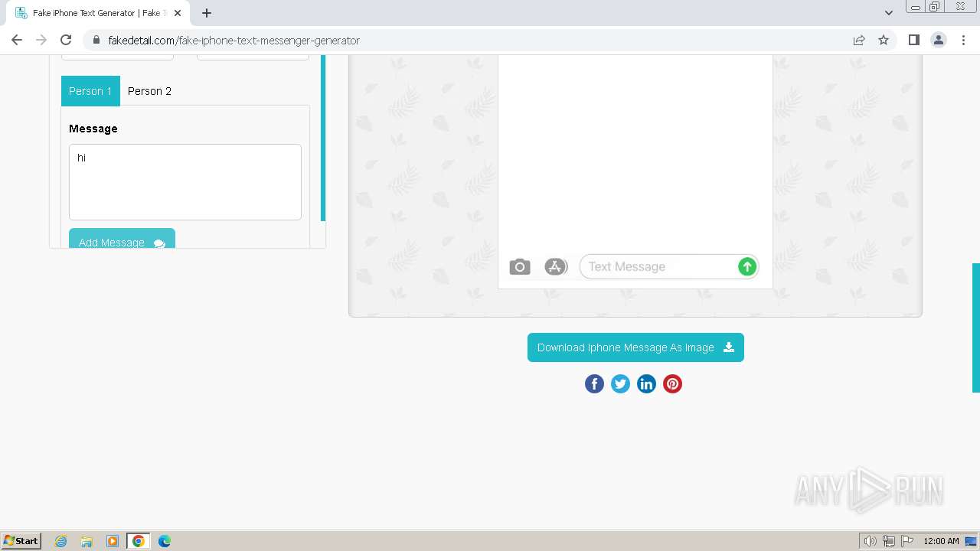Click the volume speaker tray icon
This screenshot has height=551, width=980.
point(871,541)
